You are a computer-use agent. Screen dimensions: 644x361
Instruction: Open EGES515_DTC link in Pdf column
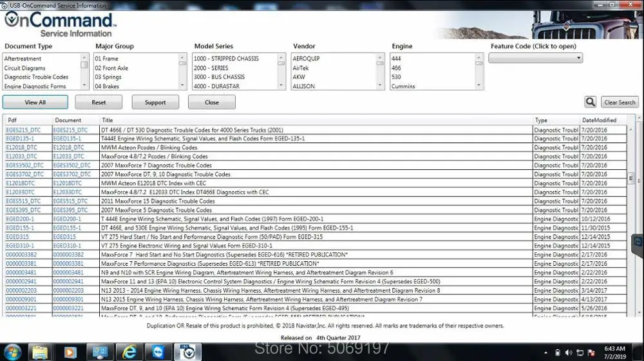pyautogui.click(x=23, y=201)
